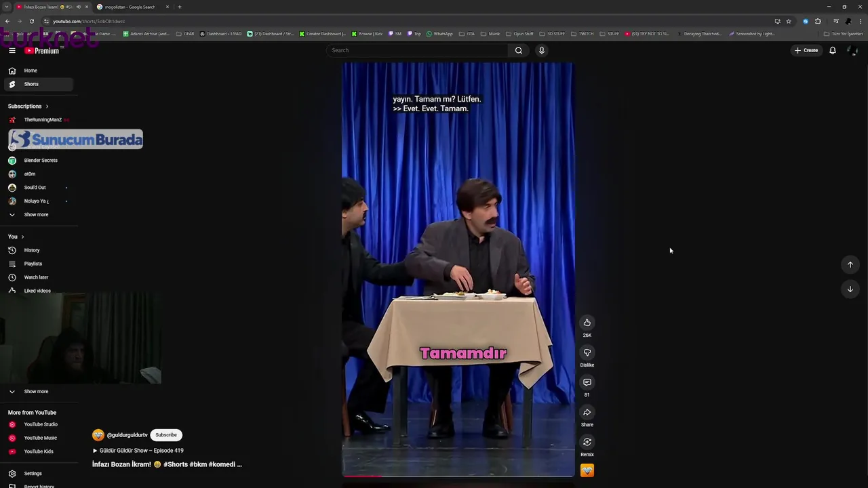The width and height of the screenshot is (868, 488).
Task: Click into the YouTube search field
Action: pos(417,50)
